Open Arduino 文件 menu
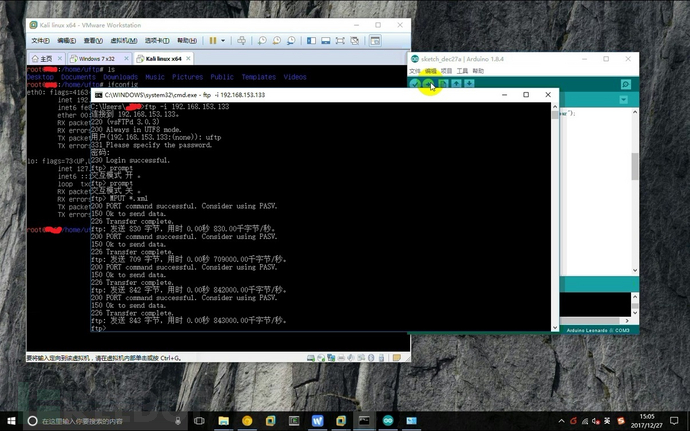Viewport: 690px width, 431px height. click(x=415, y=71)
